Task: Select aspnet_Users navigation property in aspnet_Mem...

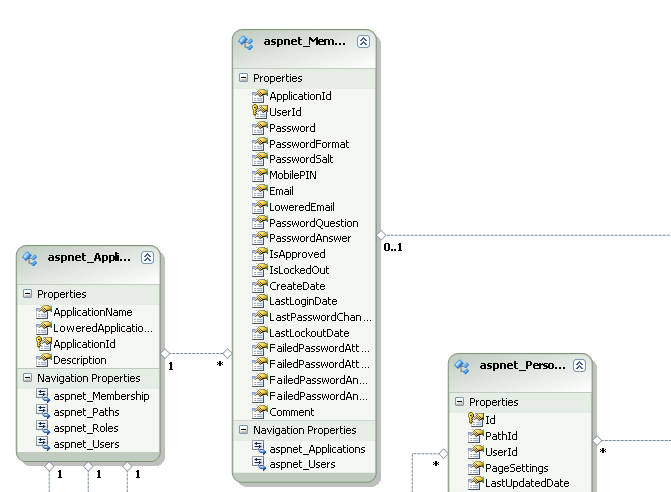Action: (303, 464)
